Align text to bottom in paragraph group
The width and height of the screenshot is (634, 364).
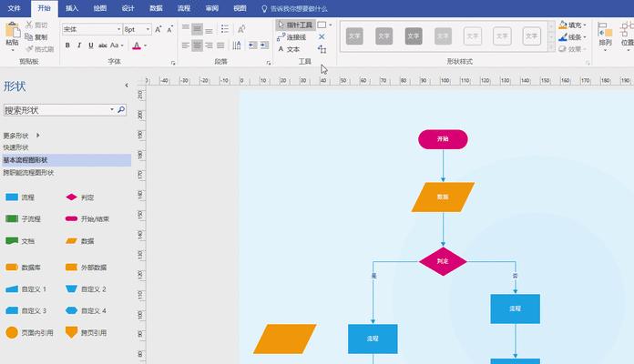coord(209,29)
